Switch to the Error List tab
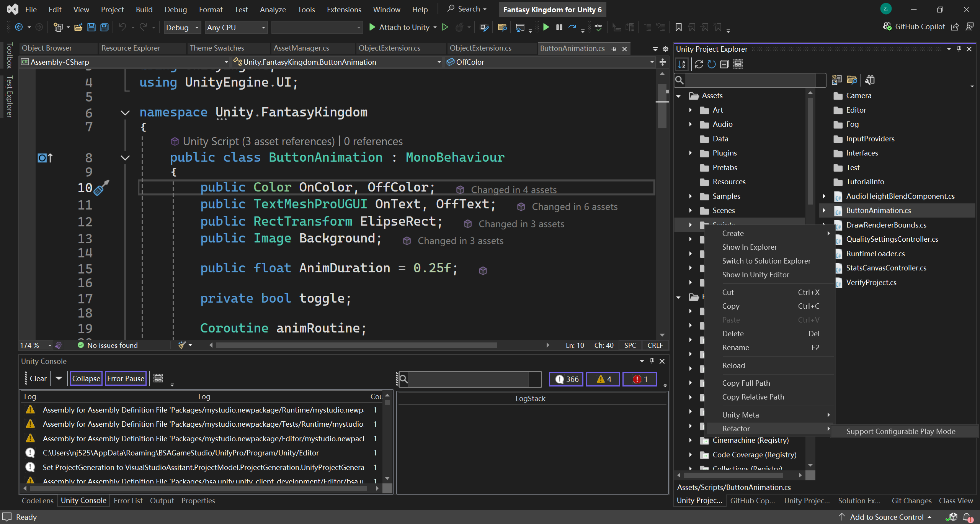The width and height of the screenshot is (980, 524). (128, 501)
